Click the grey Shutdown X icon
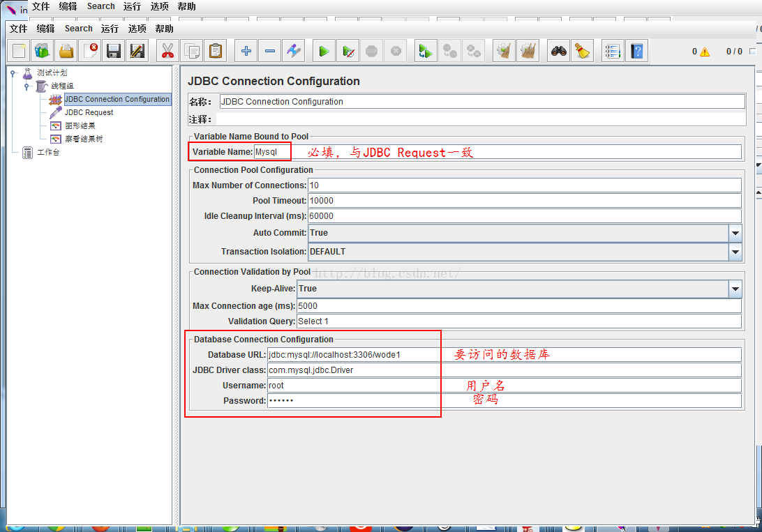 click(x=396, y=50)
